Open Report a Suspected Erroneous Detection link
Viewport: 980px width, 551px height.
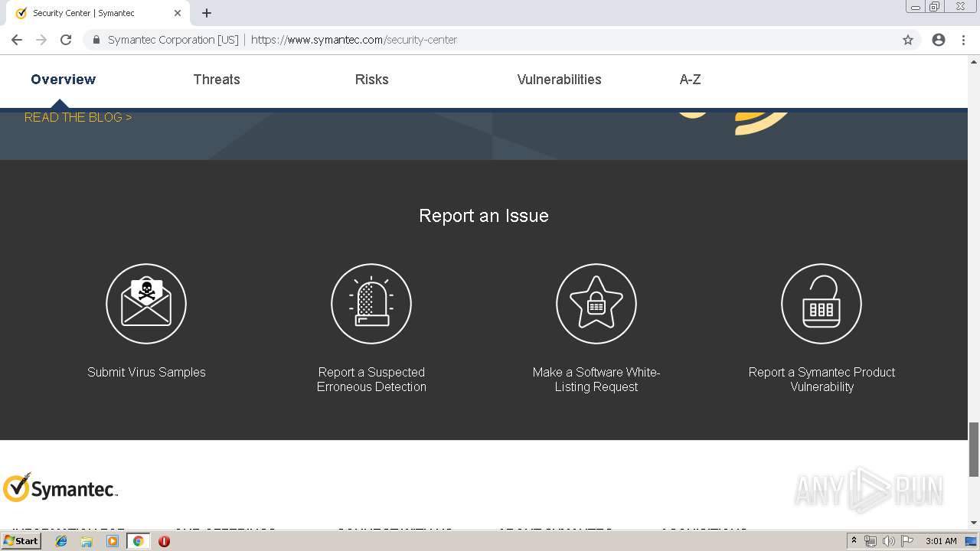point(371,380)
